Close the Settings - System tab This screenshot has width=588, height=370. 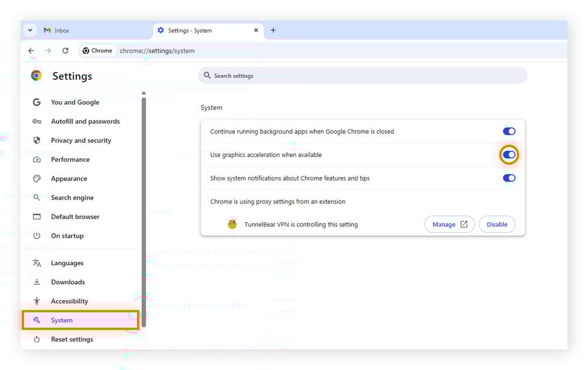click(256, 30)
